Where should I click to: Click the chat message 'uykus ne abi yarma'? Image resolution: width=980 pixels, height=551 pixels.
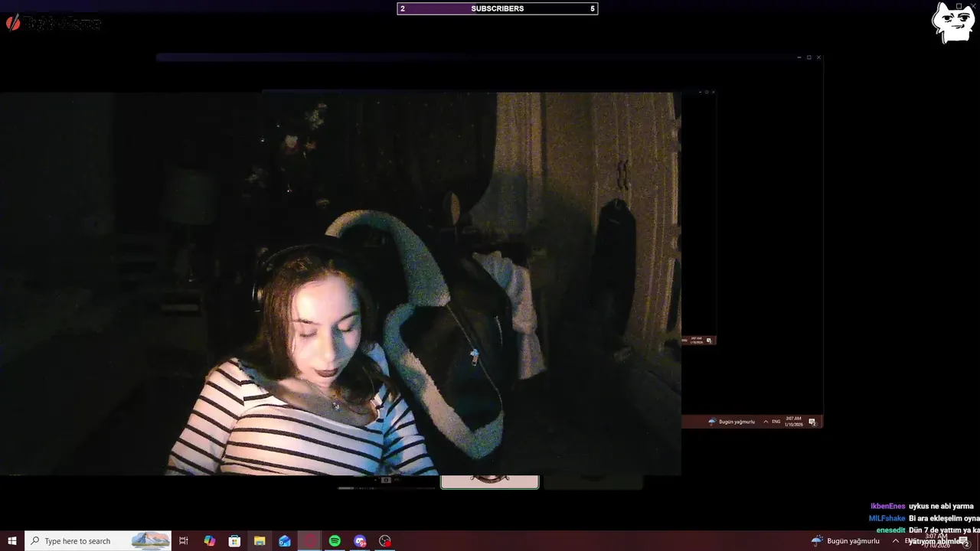[x=941, y=507]
